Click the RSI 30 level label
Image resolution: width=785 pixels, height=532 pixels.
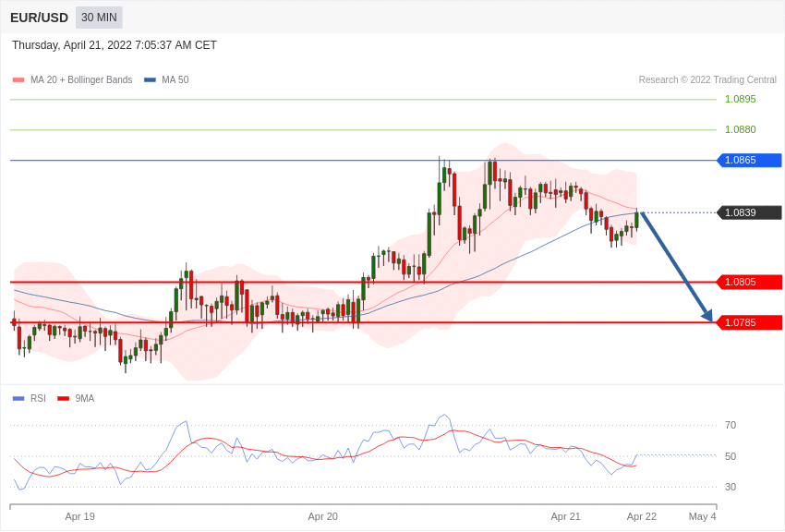pos(731,487)
